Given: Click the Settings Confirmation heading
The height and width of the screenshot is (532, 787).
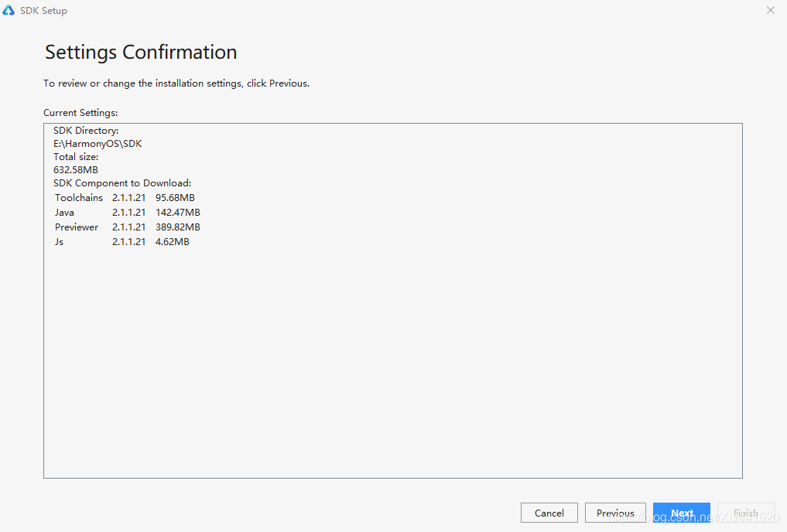Looking at the screenshot, I should coord(141,52).
